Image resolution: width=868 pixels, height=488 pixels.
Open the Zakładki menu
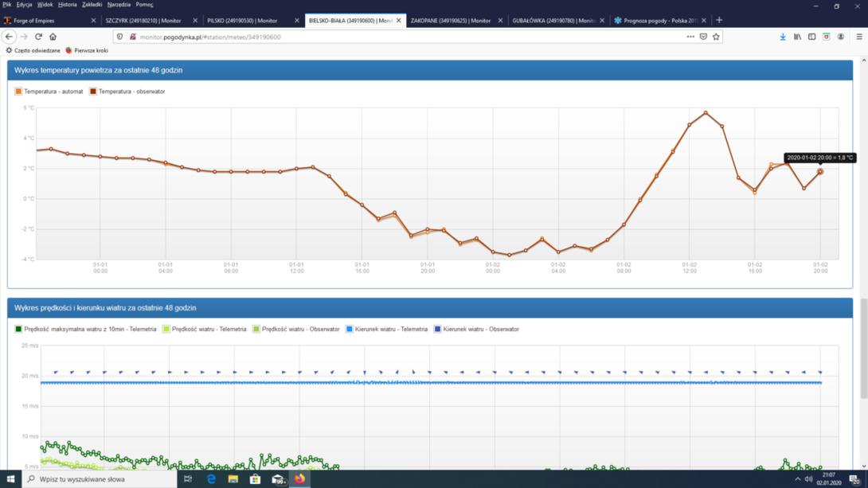92,5
